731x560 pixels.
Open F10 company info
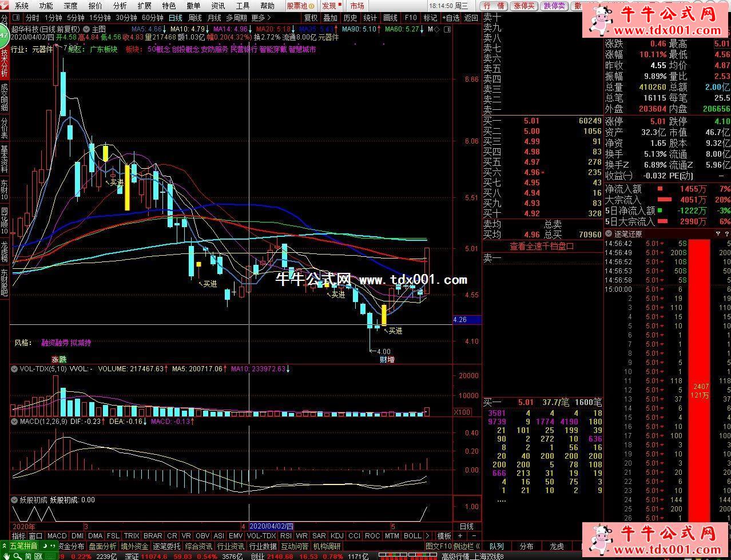click(411, 18)
